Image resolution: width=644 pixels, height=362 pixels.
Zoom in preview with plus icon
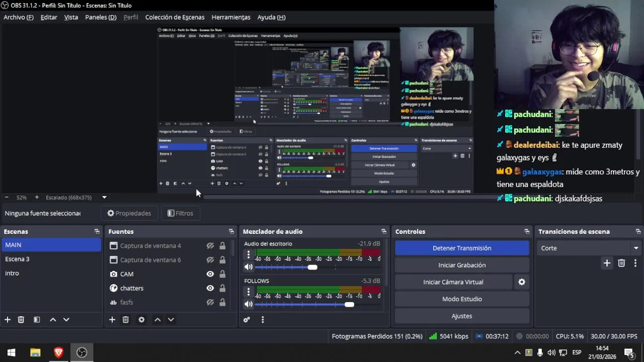click(x=36, y=198)
